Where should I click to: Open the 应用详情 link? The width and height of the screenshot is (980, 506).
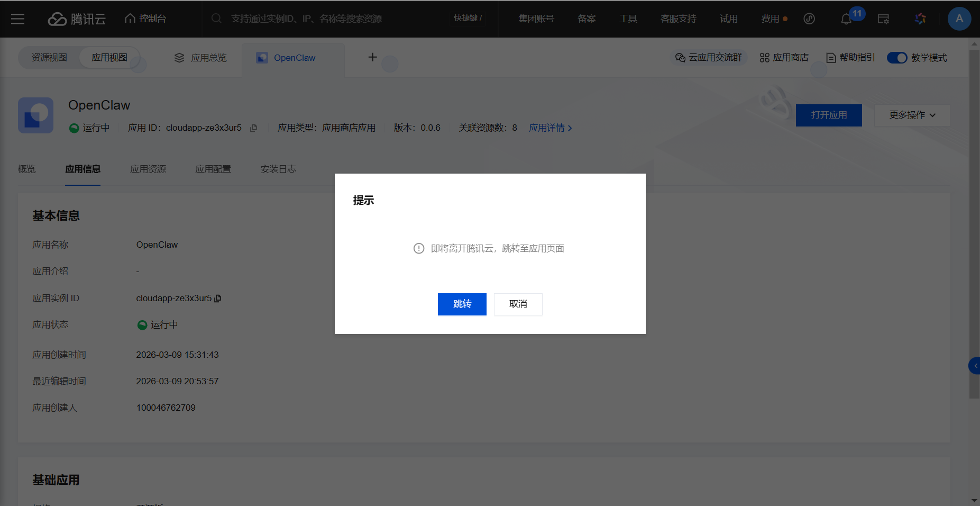551,128
